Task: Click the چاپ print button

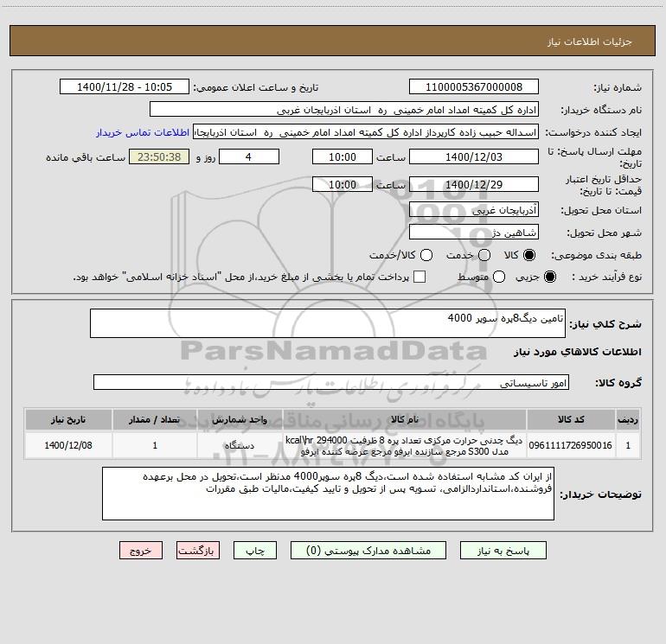Action: coord(255,551)
